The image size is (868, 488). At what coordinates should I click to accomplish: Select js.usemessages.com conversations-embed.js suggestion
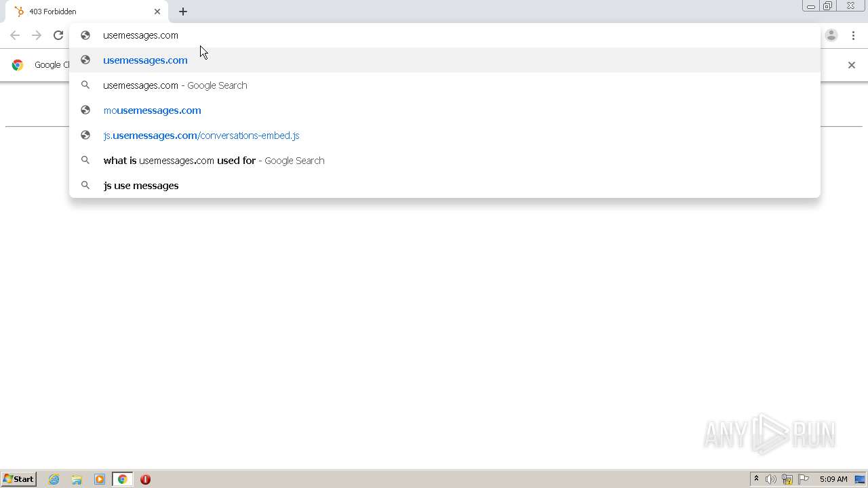445,136
